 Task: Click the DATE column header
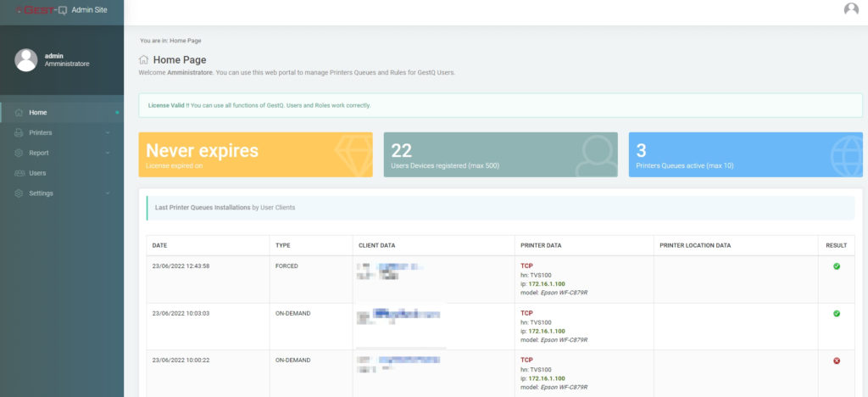(209, 245)
